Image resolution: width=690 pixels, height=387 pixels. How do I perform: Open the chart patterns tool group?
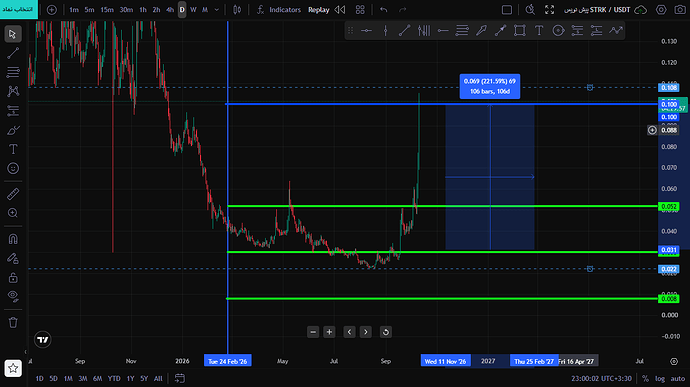(x=13, y=91)
